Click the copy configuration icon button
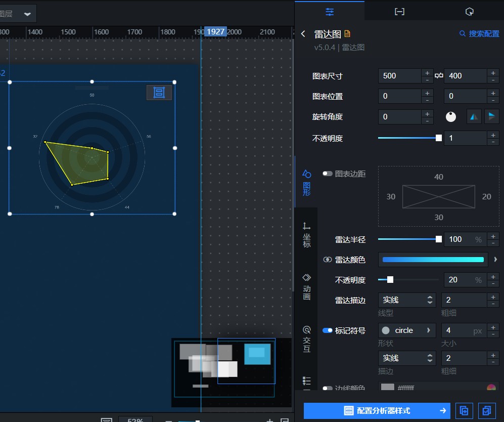Image resolution: width=504 pixels, height=422 pixels. (x=464, y=411)
